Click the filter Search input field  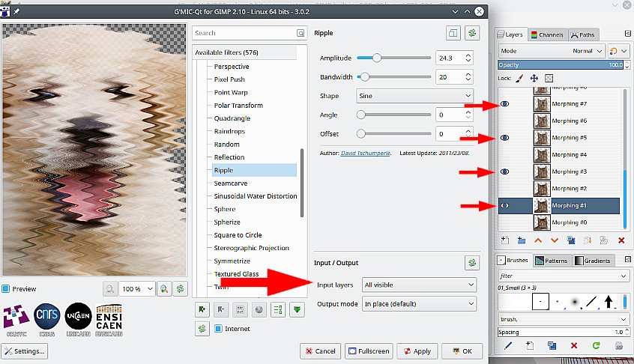[244, 33]
